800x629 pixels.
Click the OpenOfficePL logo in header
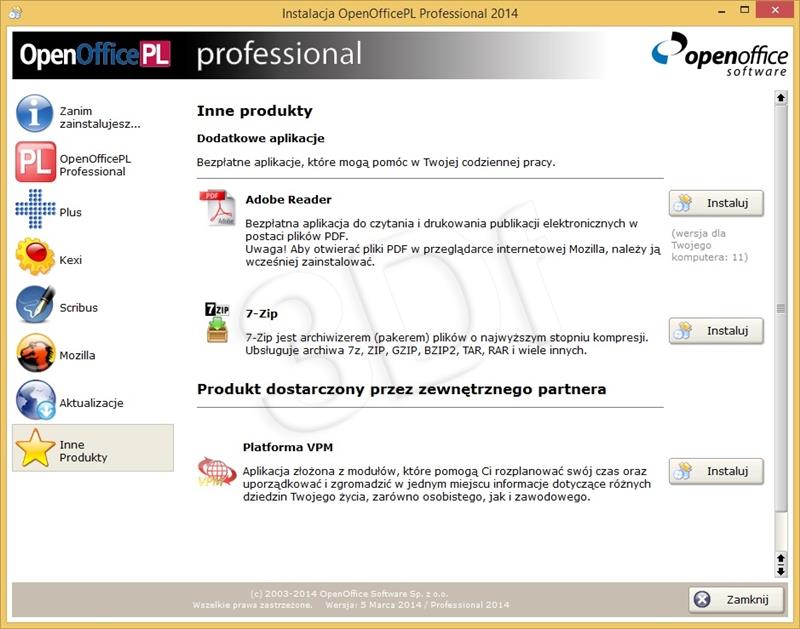click(x=95, y=55)
